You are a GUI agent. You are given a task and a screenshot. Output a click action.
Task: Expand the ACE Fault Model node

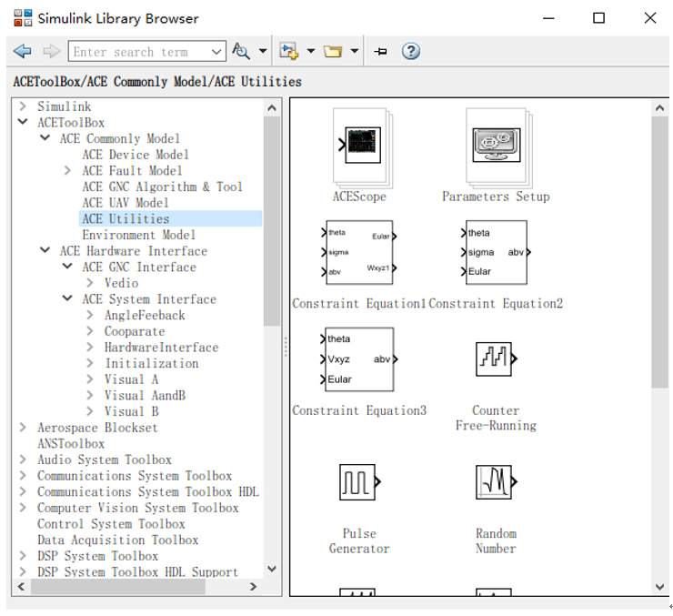tap(67, 171)
